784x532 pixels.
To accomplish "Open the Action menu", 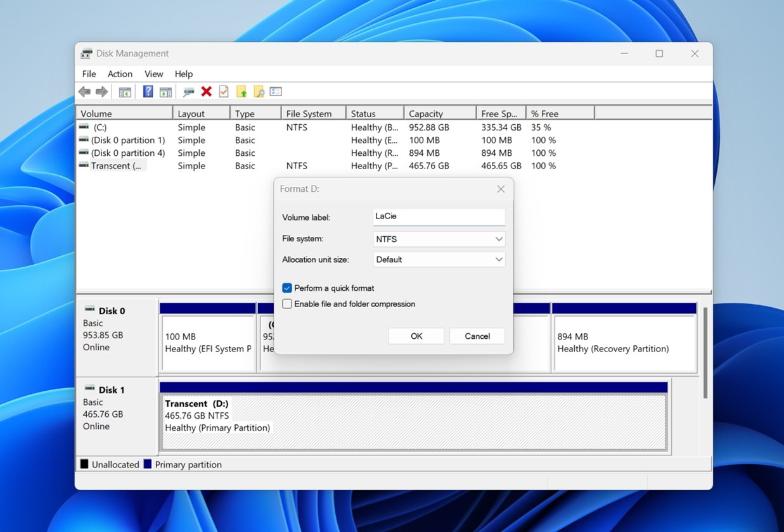I will (120, 74).
